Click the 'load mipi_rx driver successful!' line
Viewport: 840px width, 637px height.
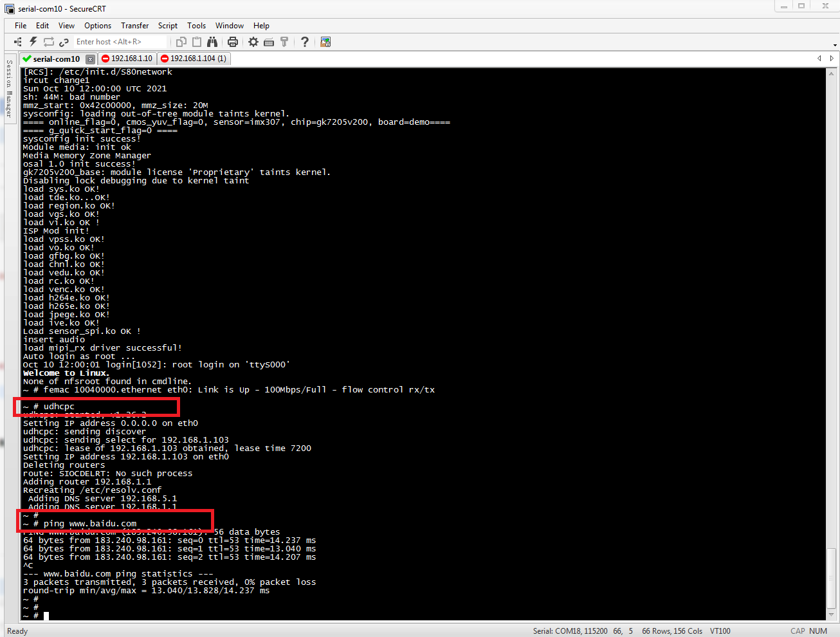(103, 348)
